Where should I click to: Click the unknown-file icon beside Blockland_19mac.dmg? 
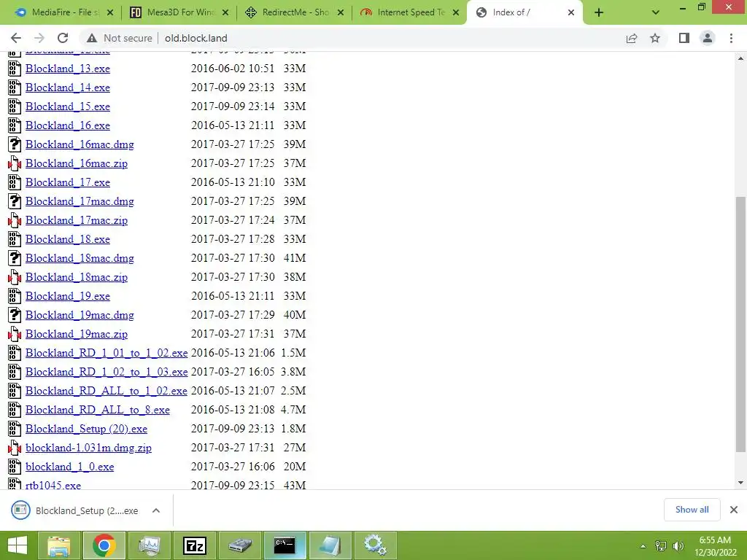click(x=15, y=315)
